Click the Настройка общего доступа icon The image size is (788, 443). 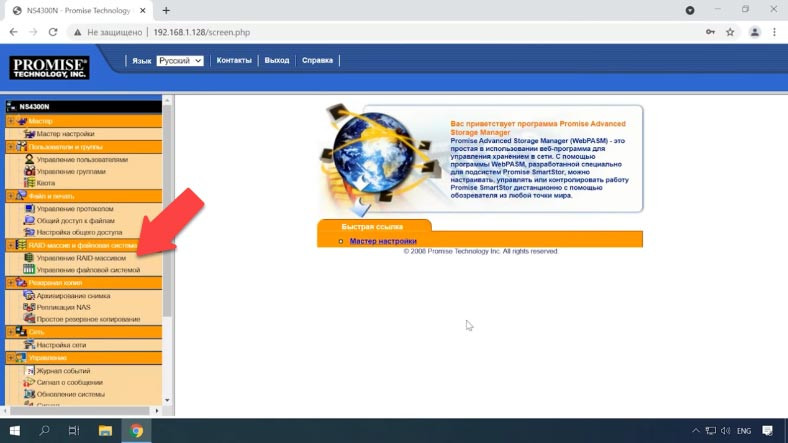[29, 232]
